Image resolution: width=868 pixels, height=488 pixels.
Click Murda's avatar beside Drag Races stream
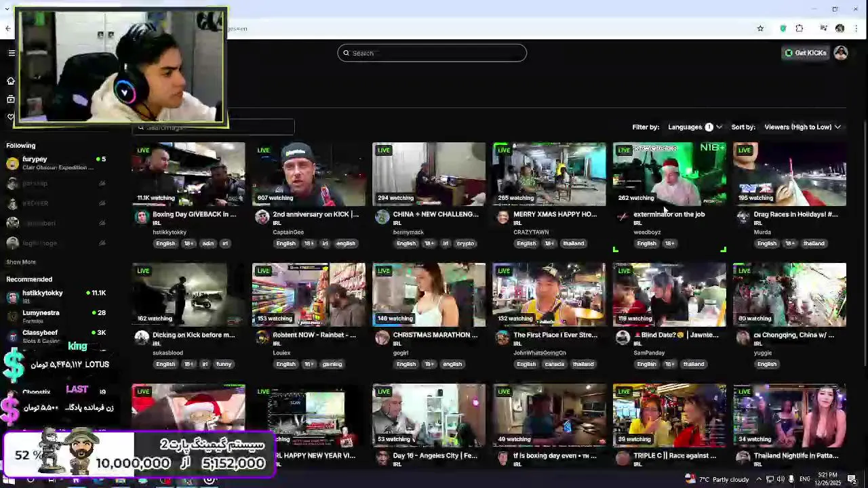coord(743,217)
